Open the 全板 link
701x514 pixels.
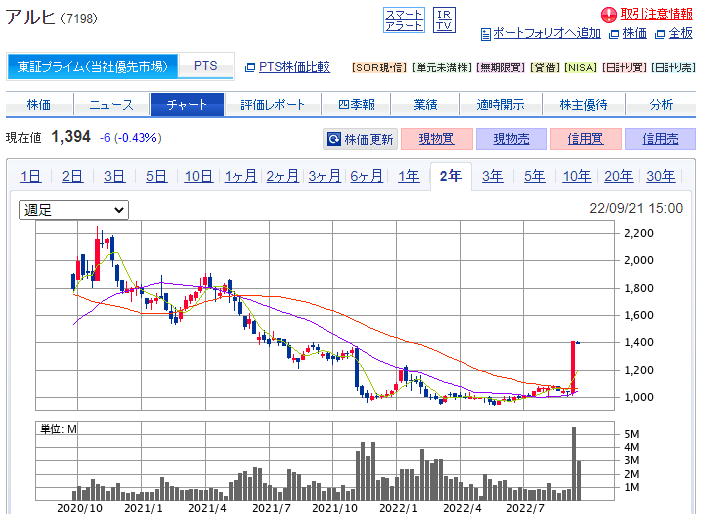pos(680,34)
